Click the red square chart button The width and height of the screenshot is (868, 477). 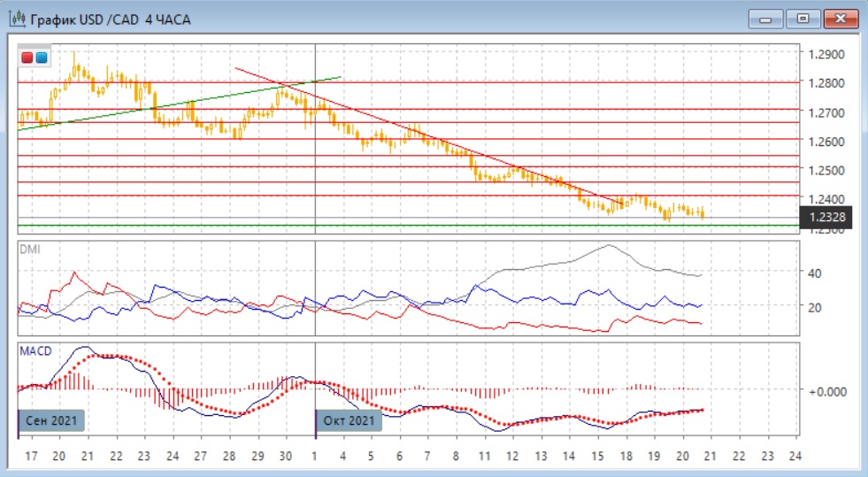point(27,58)
